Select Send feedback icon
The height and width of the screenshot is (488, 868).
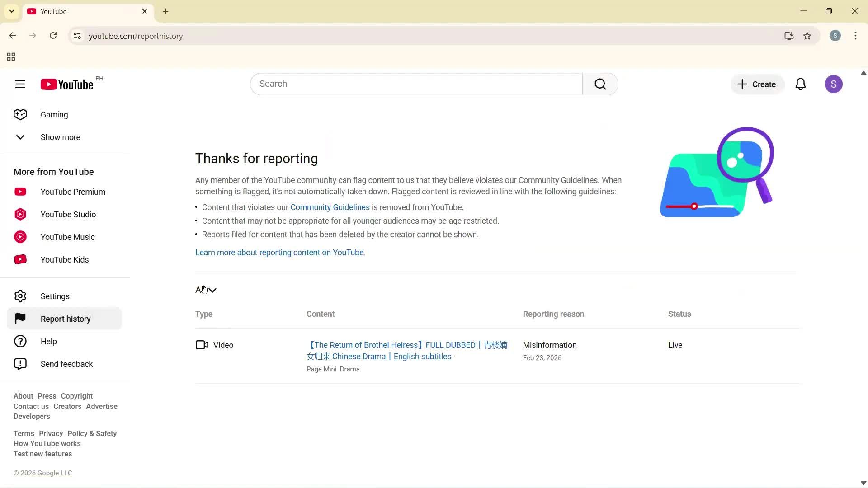(x=20, y=364)
